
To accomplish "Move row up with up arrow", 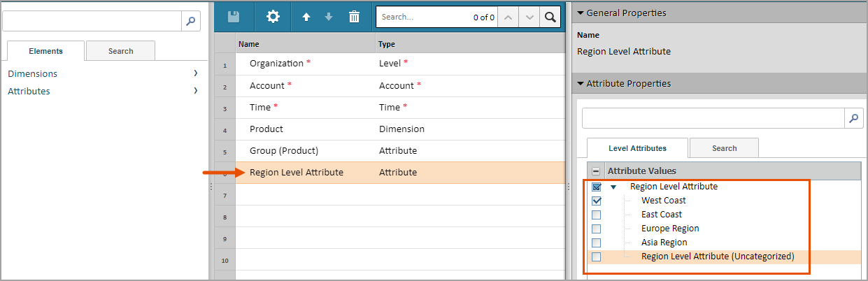I will tap(306, 17).
